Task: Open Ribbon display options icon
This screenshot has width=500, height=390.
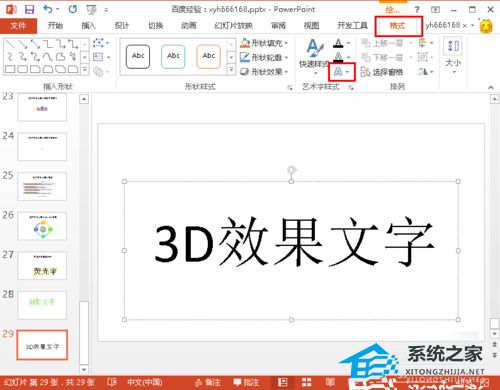Action: click(435, 10)
